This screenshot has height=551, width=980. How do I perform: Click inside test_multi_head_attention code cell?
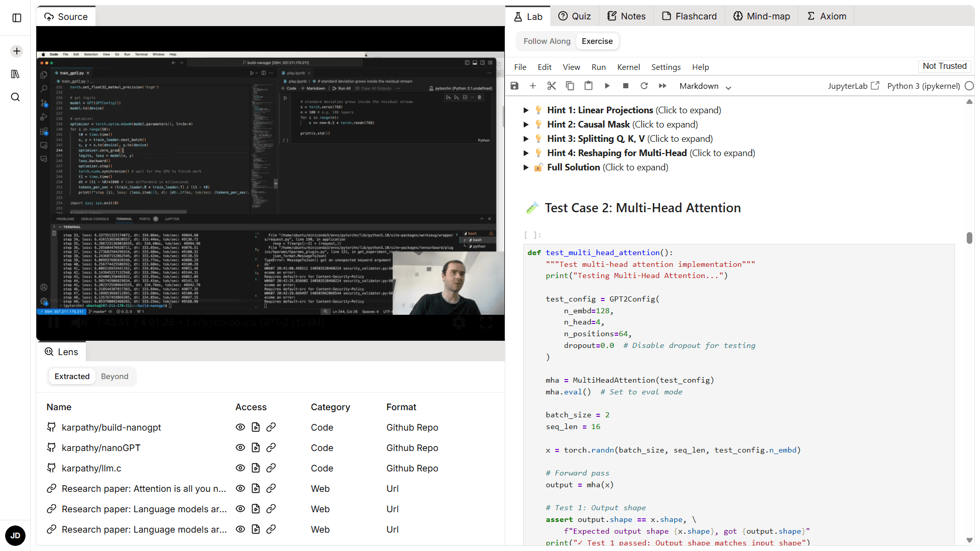pyautogui.click(x=739, y=394)
